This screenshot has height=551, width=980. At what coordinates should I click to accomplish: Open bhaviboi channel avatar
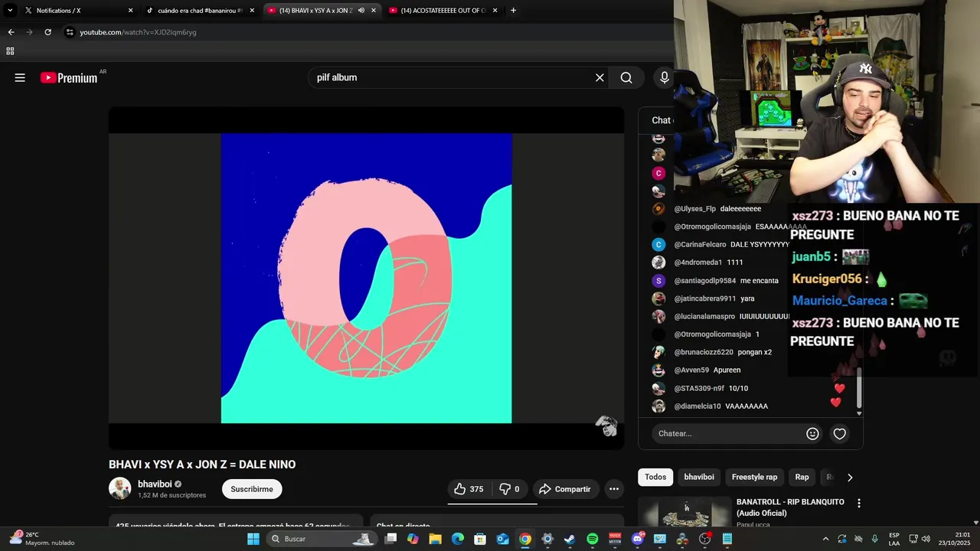coord(119,488)
